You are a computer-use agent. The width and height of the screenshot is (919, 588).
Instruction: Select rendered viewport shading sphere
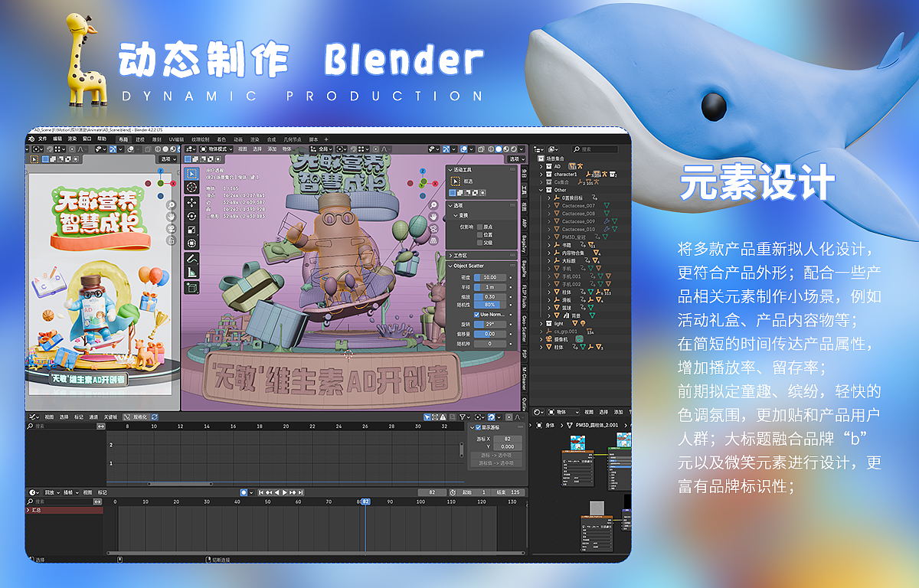point(514,149)
